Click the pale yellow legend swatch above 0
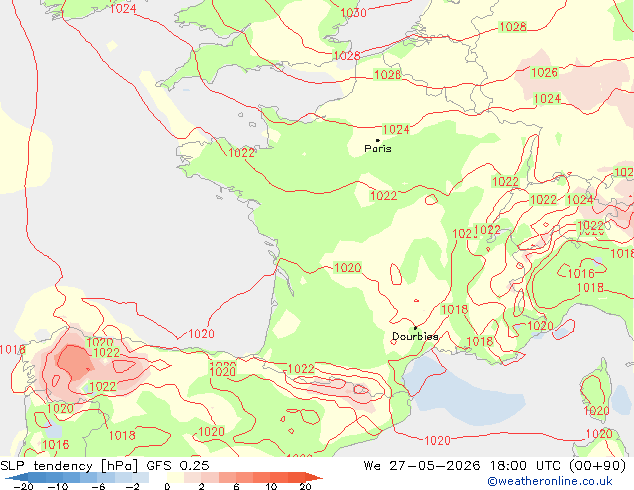The width and height of the screenshot is (634, 490). [175, 477]
